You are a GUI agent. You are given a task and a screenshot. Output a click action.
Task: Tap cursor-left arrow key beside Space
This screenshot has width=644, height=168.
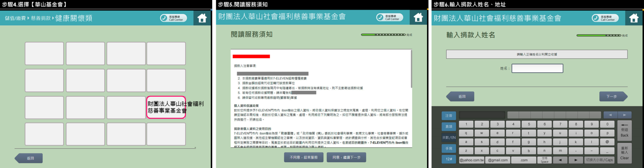[560, 160]
